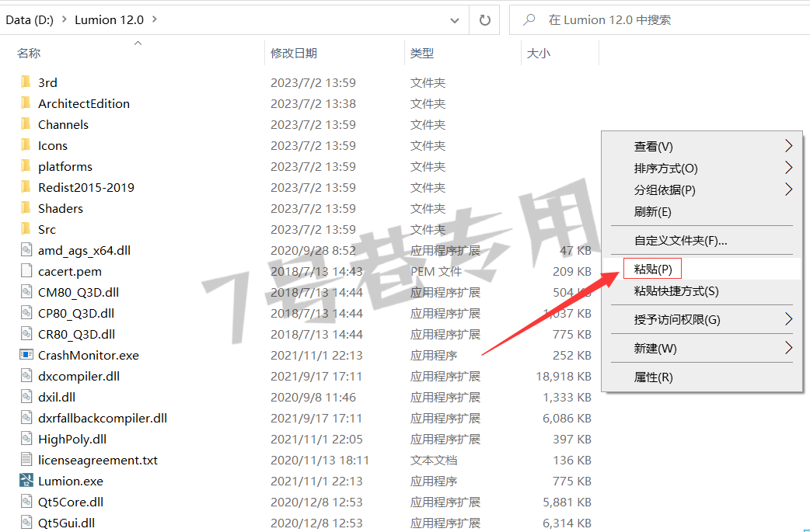Screen dimensions: 810x532
Task: Click the amd_ags_x64.dll file icon
Action: click(x=26, y=250)
